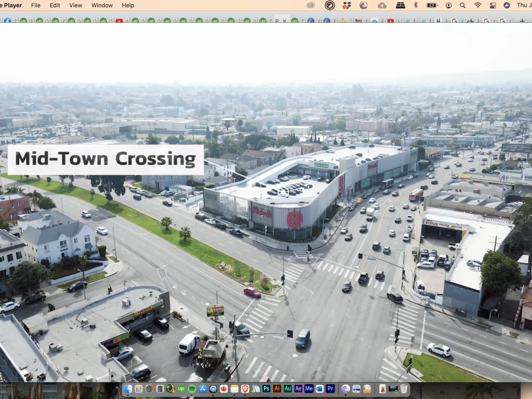The width and height of the screenshot is (532, 399).
Task: Open Control Center toggles icon
Action: coord(493,5)
